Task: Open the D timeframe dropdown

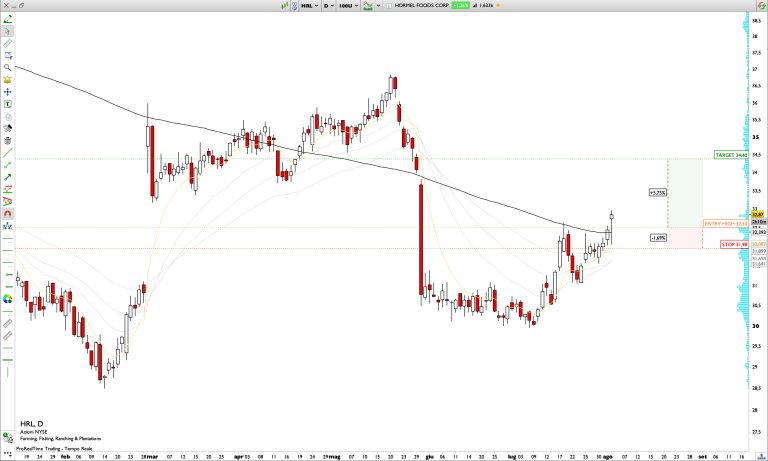Action: coord(329,5)
